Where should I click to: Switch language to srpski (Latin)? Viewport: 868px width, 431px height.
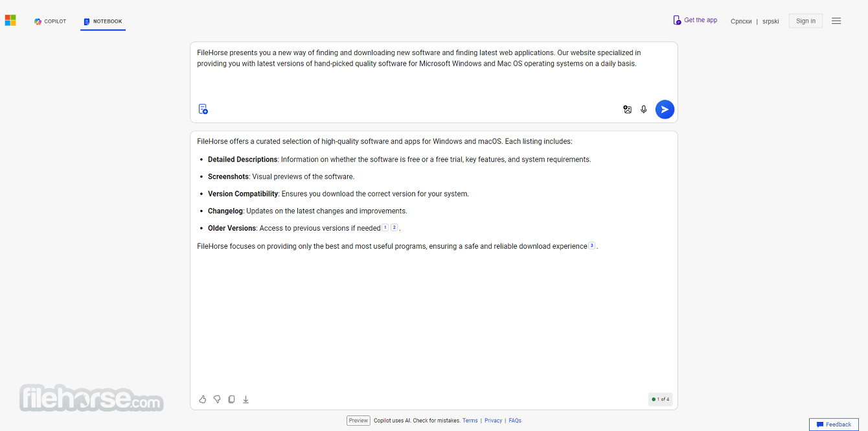pos(771,21)
